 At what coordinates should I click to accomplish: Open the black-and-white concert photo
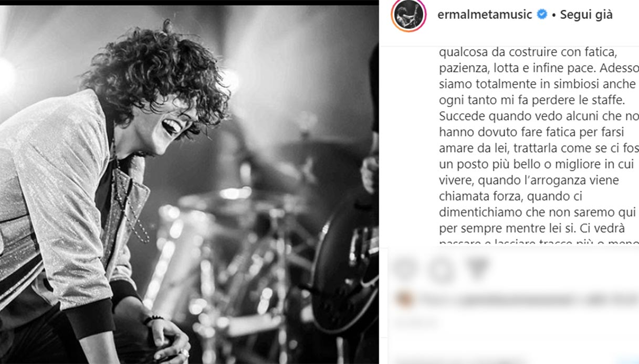(x=189, y=184)
